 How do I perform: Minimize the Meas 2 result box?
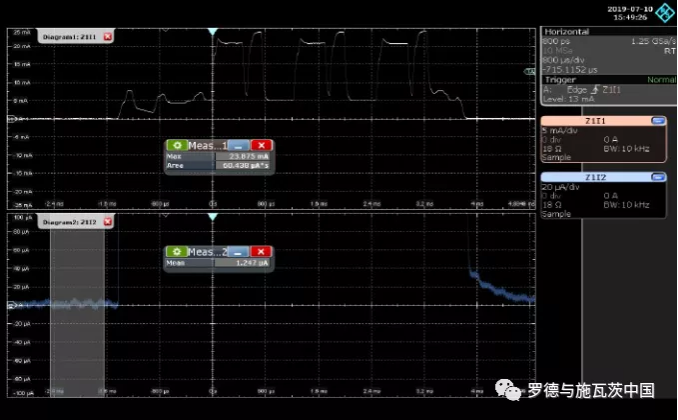pyautogui.click(x=239, y=252)
